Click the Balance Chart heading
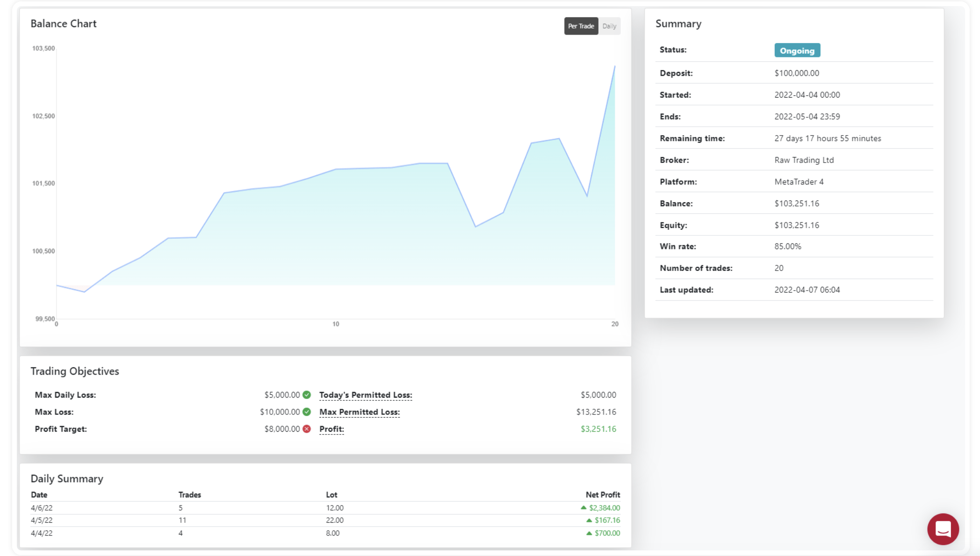The height and width of the screenshot is (556, 980). pos(64,24)
